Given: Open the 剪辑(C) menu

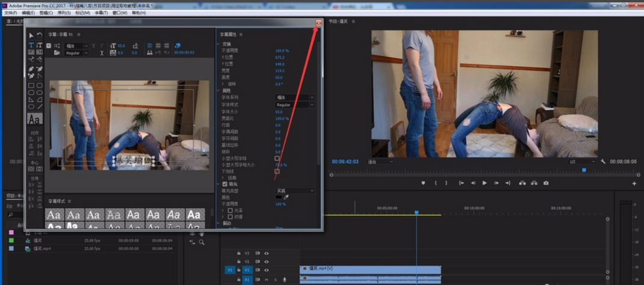Looking at the screenshot, I should 46,13.
